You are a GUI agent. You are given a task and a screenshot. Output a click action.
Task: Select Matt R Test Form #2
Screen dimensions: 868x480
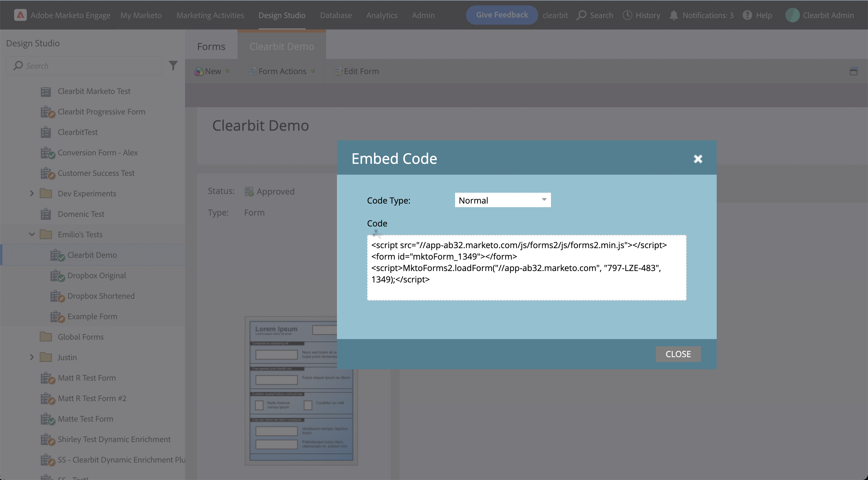pyautogui.click(x=92, y=398)
